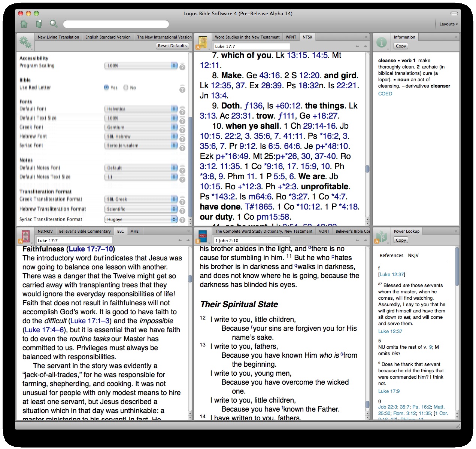Go forward in the commentary panel
This screenshot has width=476, height=449.
188,240
